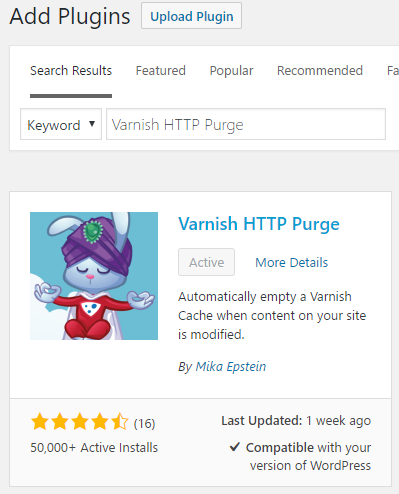Click the Varnish HTTP Purge bunny thumbnail
This screenshot has width=399, height=494.
click(x=94, y=276)
